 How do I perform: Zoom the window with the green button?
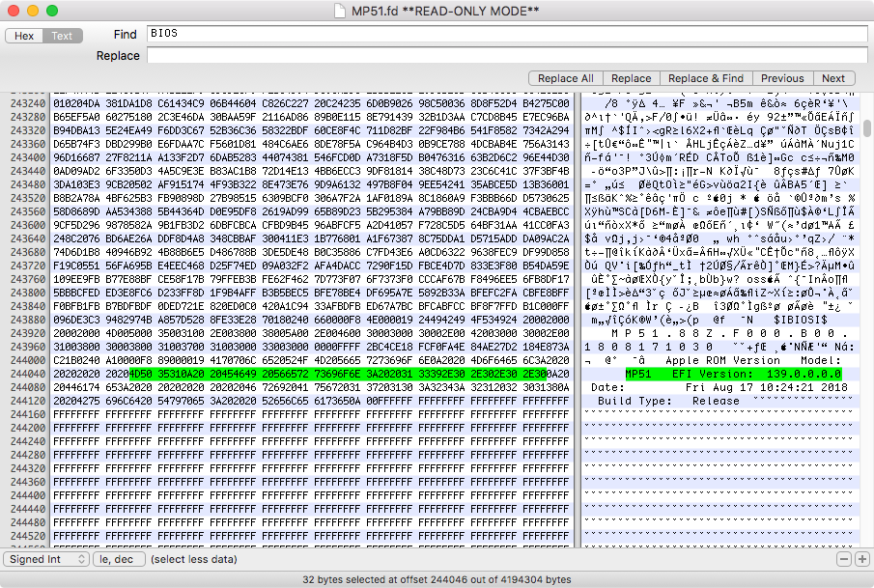(x=52, y=11)
